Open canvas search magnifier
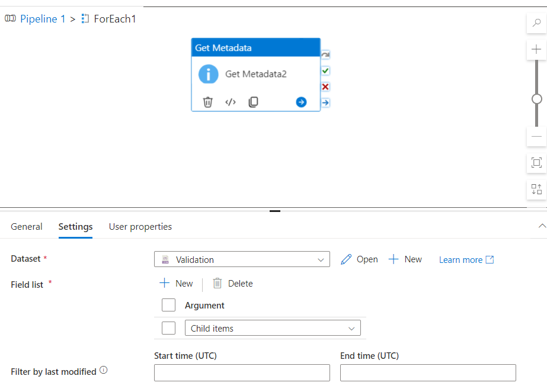The image size is (547, 392). pyautogui.click(x=536, y=23)
